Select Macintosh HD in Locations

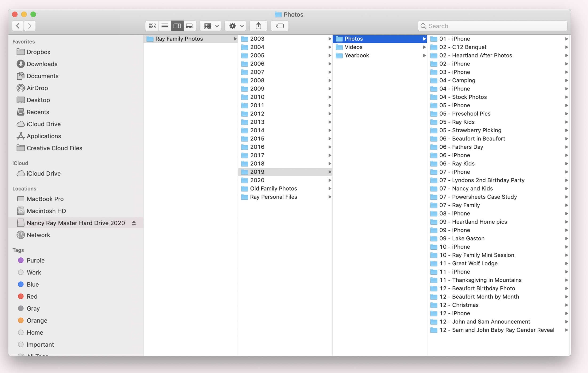point(46,211)
